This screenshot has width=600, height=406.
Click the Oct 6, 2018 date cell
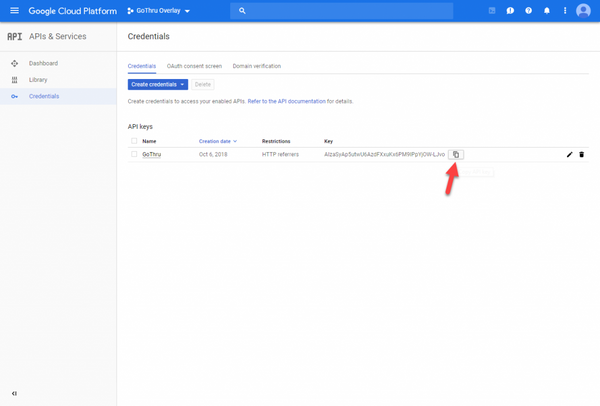(x=213, y=155)
